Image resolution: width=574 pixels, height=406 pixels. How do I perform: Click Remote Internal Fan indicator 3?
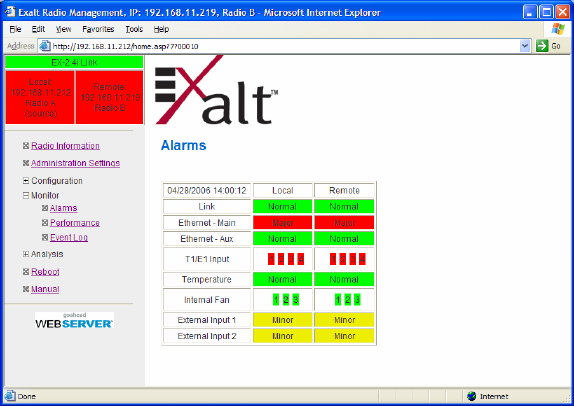(x=358, y=300)
